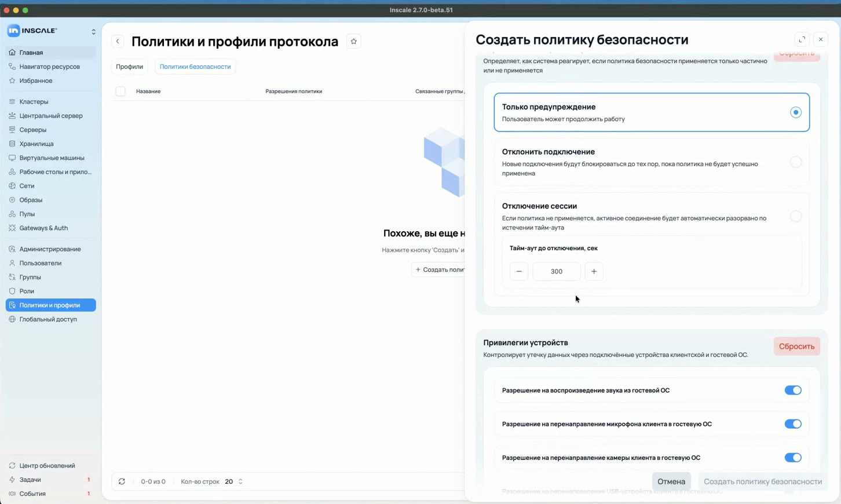Click the Избранное star icon in sidebar

click(x=12, y=81)
